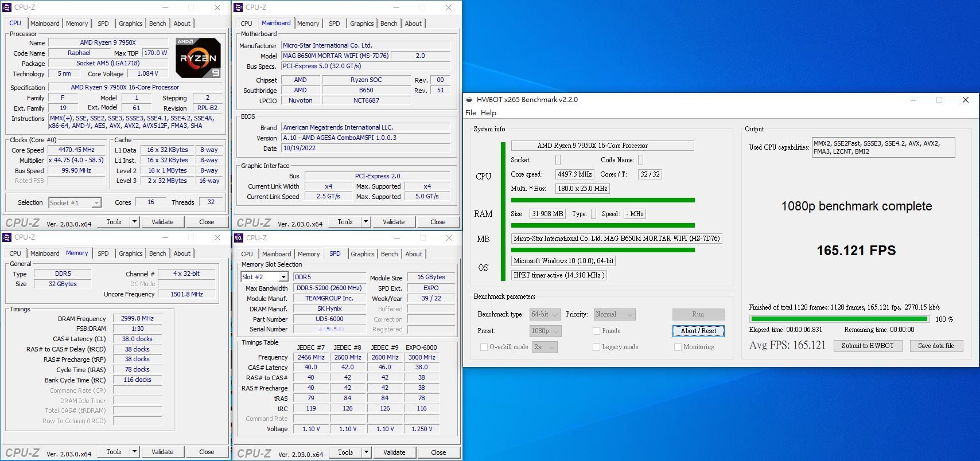Viewport: 980px width, 461px height.
Task: Expand Tools arrow in Mainboard window
Action: click(365, 222)
